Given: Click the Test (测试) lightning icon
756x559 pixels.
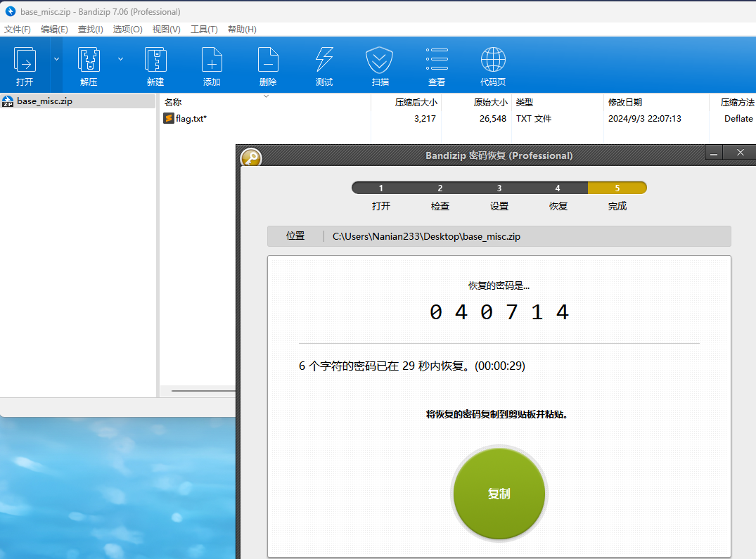Looking at the screenshot, I should [324, 66].
